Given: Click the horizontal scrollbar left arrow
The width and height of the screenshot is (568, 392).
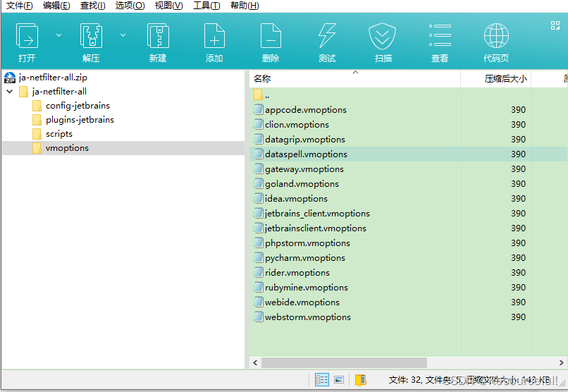Looking at the screenshot, I should tap(255, 362).
